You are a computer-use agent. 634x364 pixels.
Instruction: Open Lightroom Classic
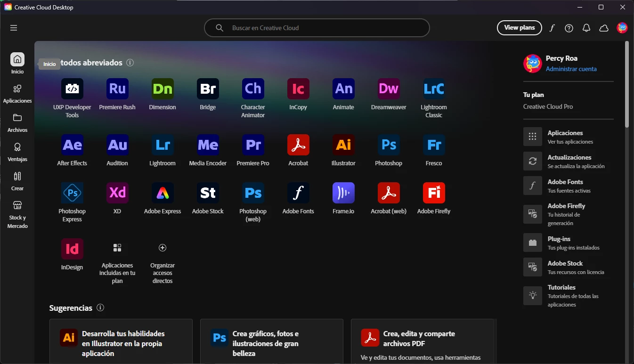(434, 89)
